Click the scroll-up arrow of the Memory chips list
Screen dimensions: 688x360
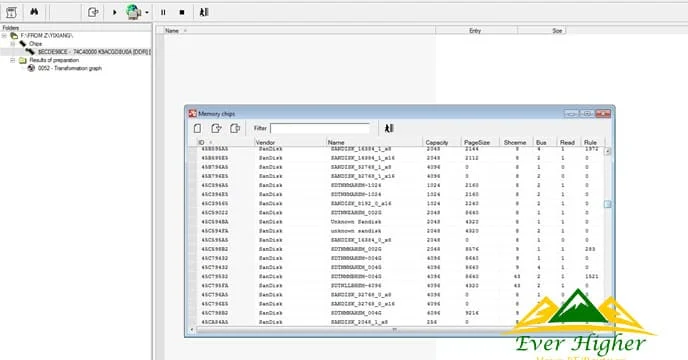608,151
